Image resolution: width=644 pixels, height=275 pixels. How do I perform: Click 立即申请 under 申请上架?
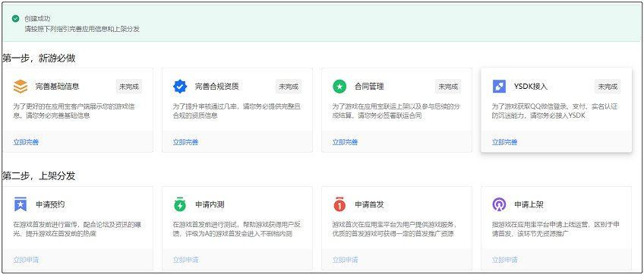pos(504,260)
